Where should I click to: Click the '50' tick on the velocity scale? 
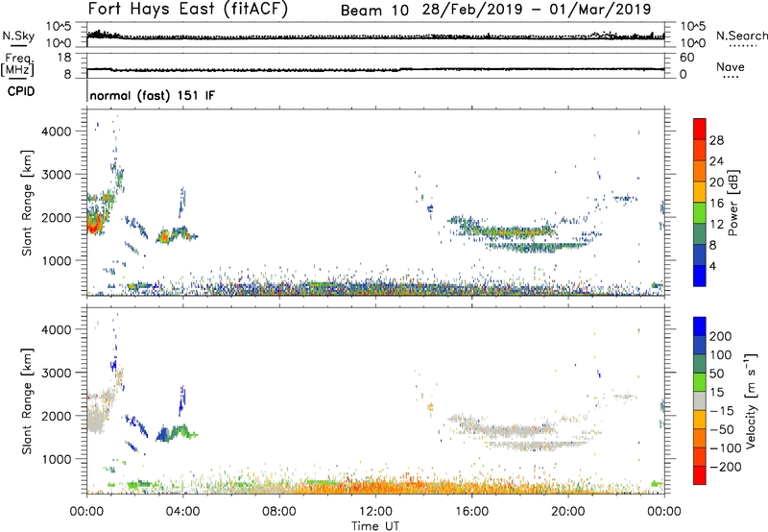716,374
